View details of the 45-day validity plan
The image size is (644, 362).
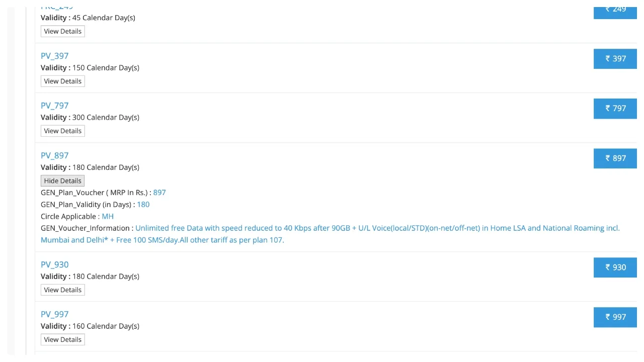click(62, 32)
